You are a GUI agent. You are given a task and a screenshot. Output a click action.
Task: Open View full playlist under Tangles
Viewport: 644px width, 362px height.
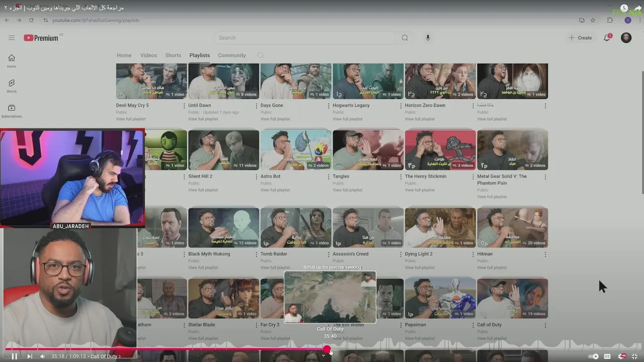click(347, 190)
